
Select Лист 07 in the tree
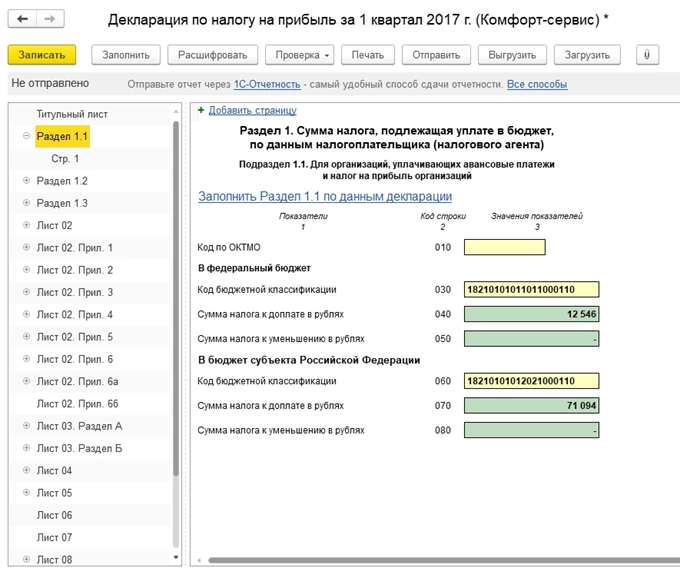[x=54, y=537]
